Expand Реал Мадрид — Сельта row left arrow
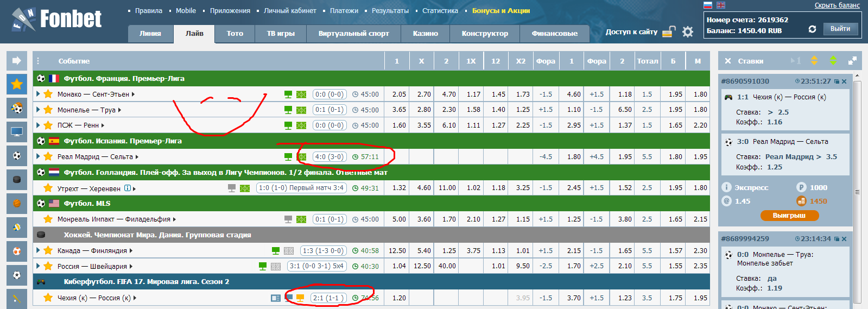Viewport: 868px width, 309px height. (38, 157)
